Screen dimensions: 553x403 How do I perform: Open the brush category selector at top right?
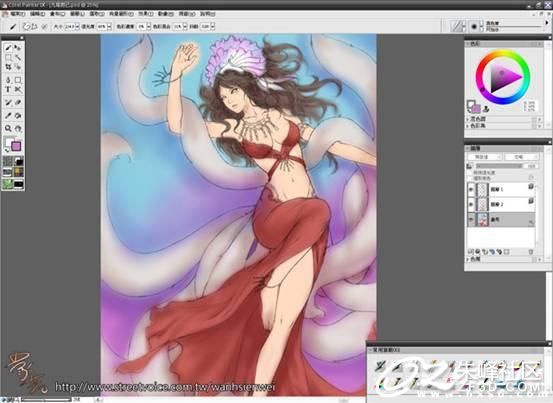(458, 26)
